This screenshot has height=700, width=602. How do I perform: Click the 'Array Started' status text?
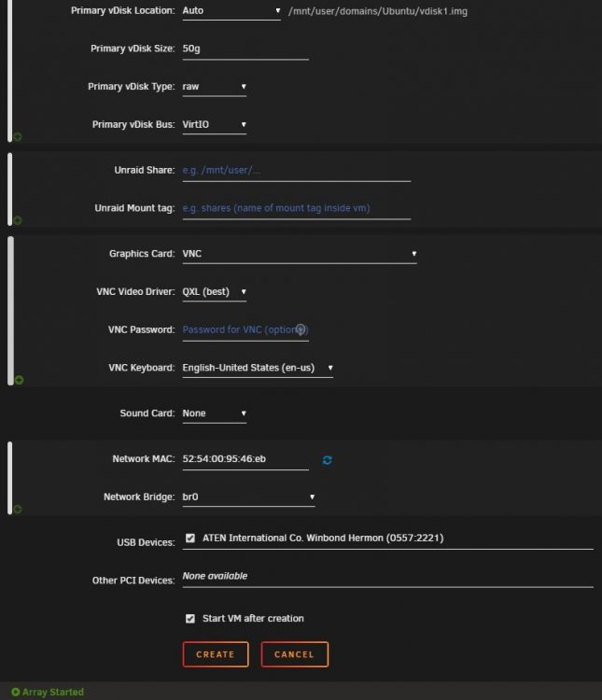click(x=53, y=692)
